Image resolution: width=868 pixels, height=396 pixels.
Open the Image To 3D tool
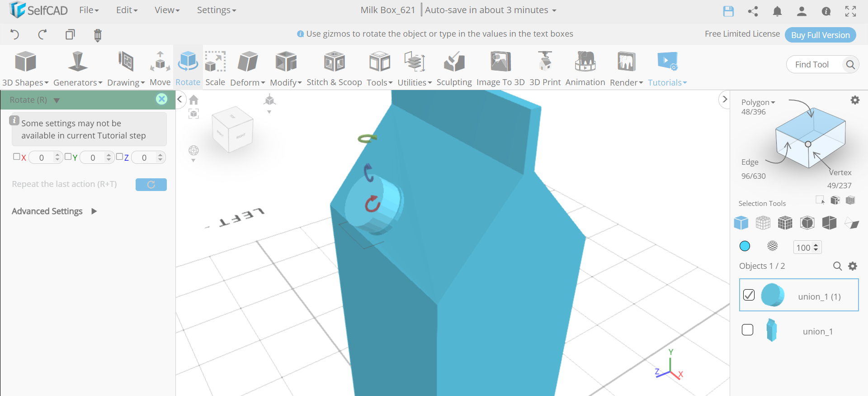[x=500, y=69]
